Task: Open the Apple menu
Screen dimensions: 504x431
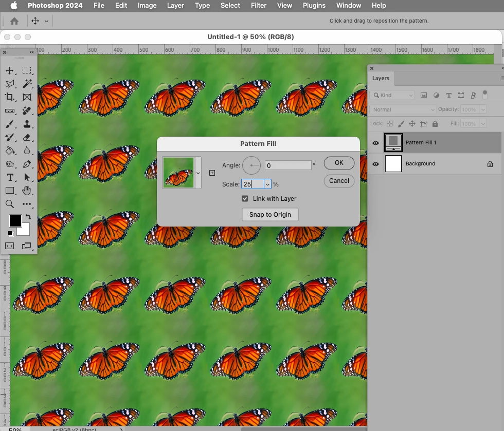Action: [x=14, y=6]
